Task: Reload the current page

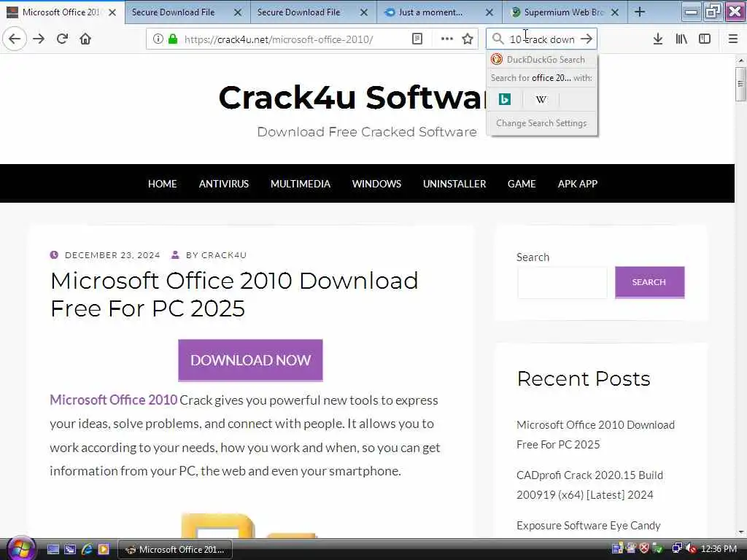Action: [62, 39]
